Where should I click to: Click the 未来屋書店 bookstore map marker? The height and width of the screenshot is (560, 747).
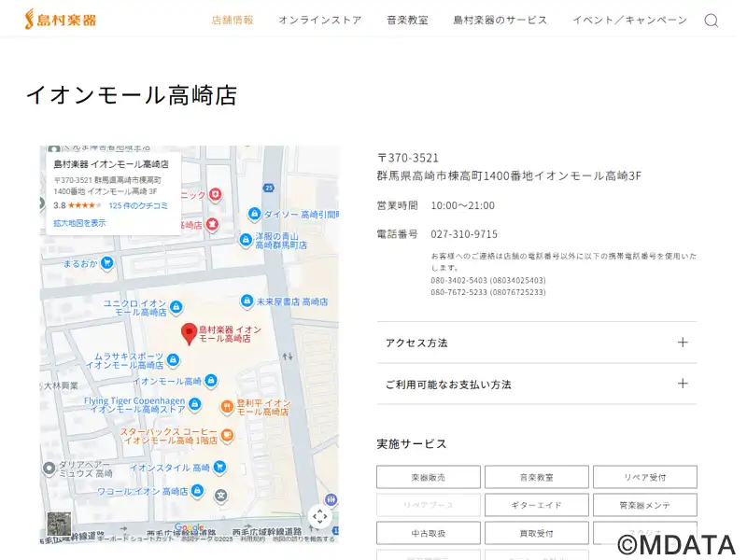(x=247, y=301)
